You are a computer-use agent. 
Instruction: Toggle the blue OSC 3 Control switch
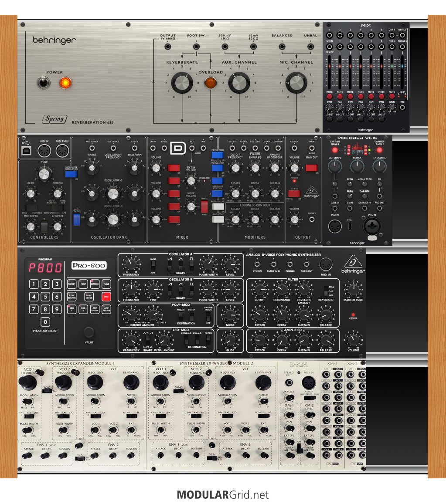click(77, 220)
